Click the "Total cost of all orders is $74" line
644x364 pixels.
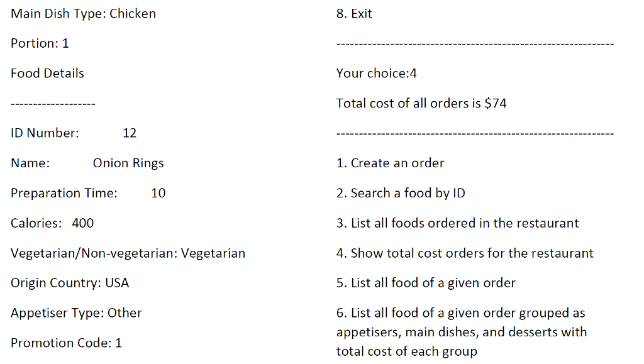pos(421,104)
